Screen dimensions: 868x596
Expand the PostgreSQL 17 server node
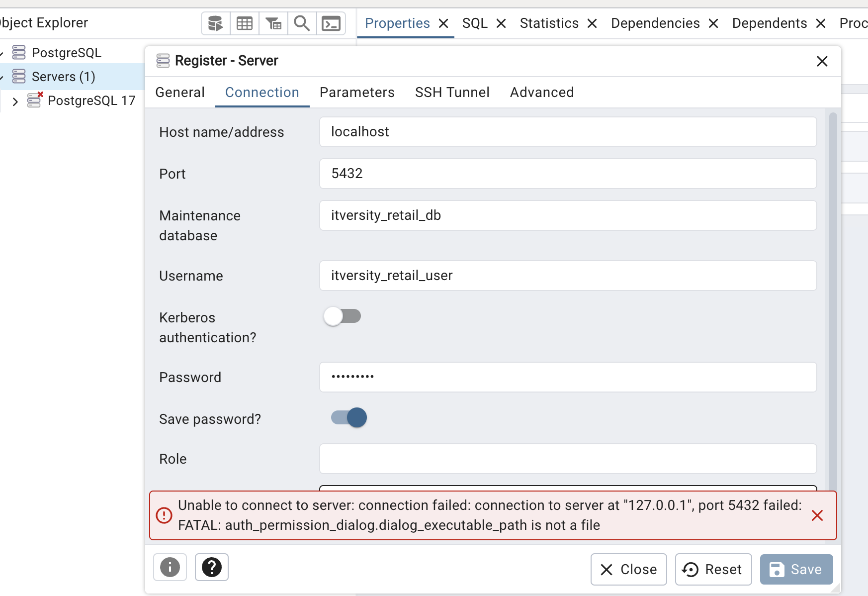point(15,101)
